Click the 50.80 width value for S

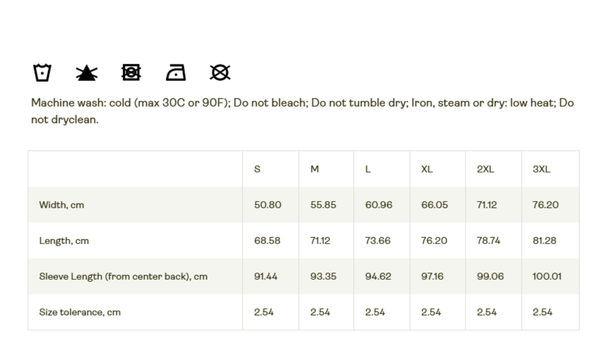pyautogui.click(x=268, y=205)
